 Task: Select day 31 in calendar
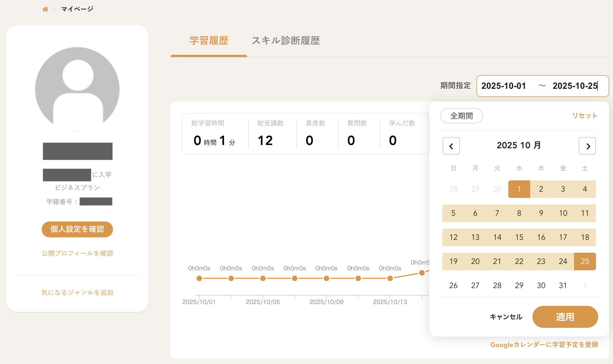(x=563, y=286)
